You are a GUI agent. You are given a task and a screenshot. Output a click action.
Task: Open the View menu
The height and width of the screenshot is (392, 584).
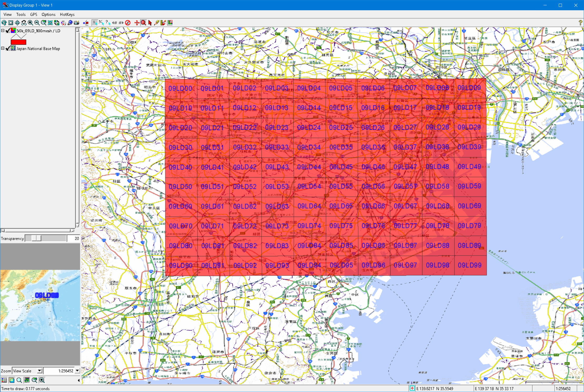pyautogui.click(x=7, y=14)
